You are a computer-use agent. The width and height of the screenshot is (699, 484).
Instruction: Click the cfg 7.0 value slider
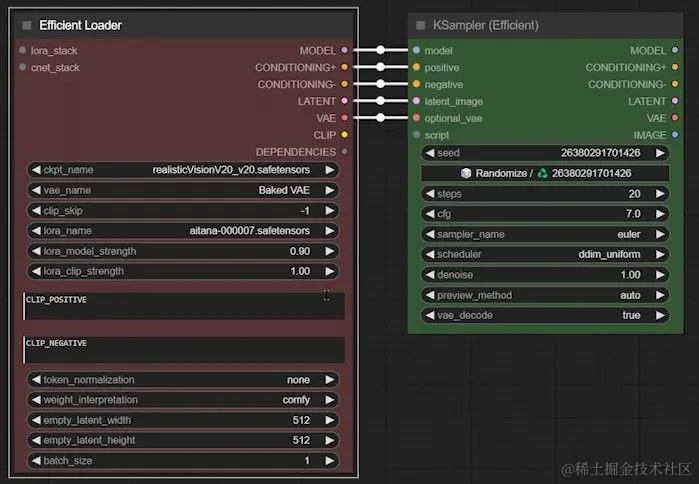click(x=545, y=214)
